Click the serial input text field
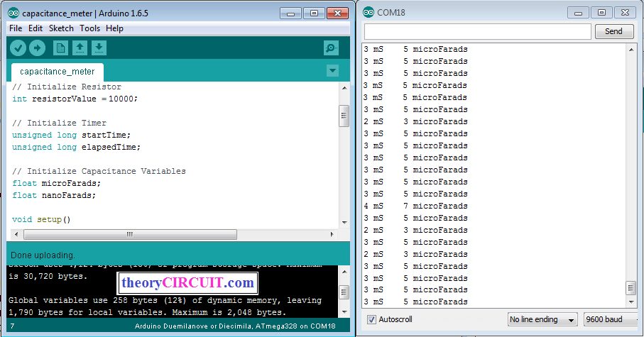 478,32
